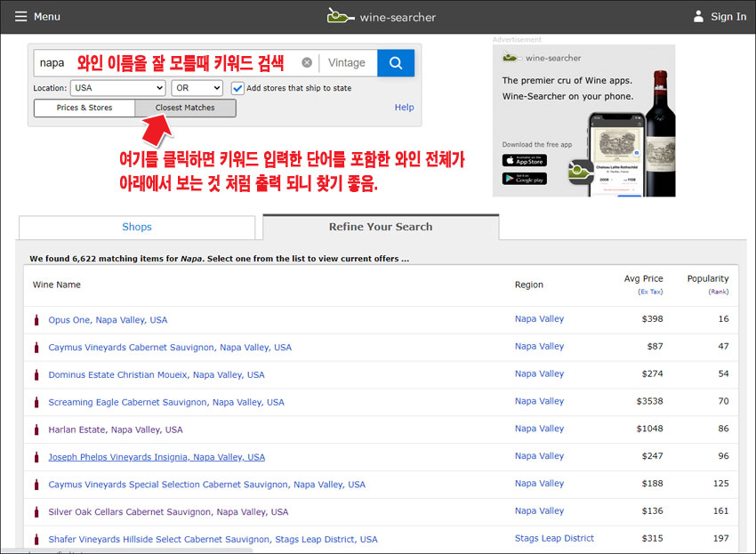Select the Prices & Stores tab

[84, 108]
